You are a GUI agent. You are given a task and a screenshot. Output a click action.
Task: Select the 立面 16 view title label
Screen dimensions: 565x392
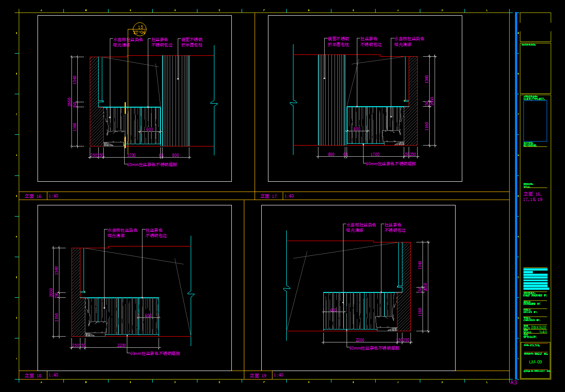click(x=33, y=196)
